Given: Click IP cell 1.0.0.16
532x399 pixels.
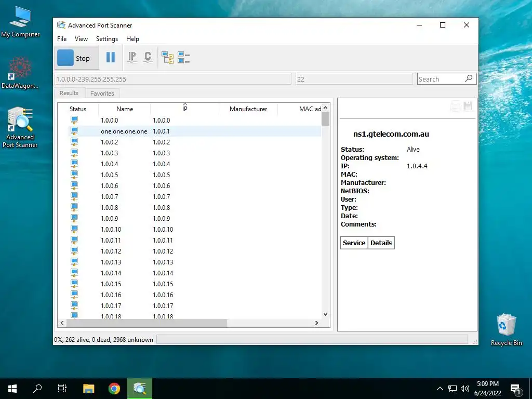Looking at the screenshot, I should [x=163, y=295].
